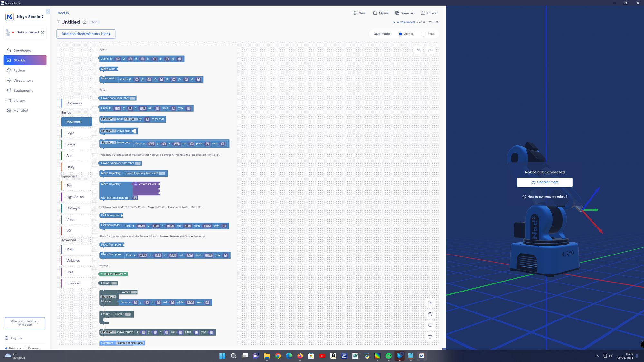Screen dimensions: 644x362
Task: Collapse the left sidebar with the chevron
Action: (48, 12)
